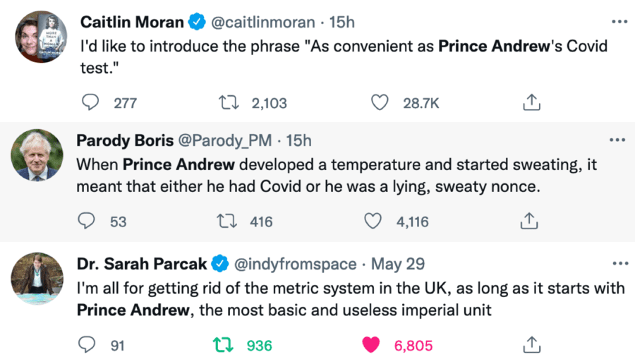The image size is (635, 364).
Task: Like the Parody Boris tweet
Action: coord(373,222)
